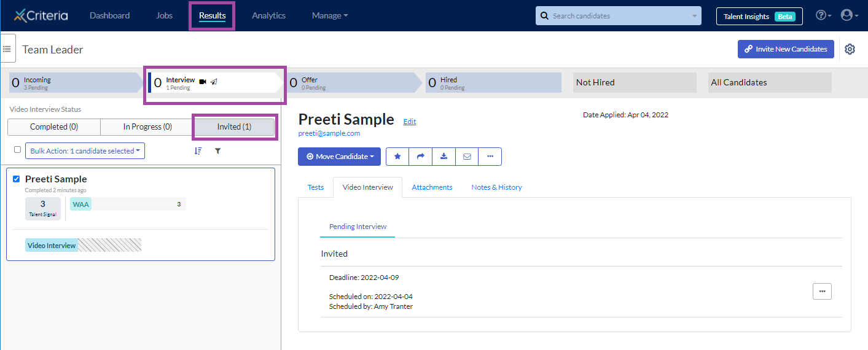Select the Video Interview tab
The width and height of the screenshot is (868, 350).
(368, 187)
